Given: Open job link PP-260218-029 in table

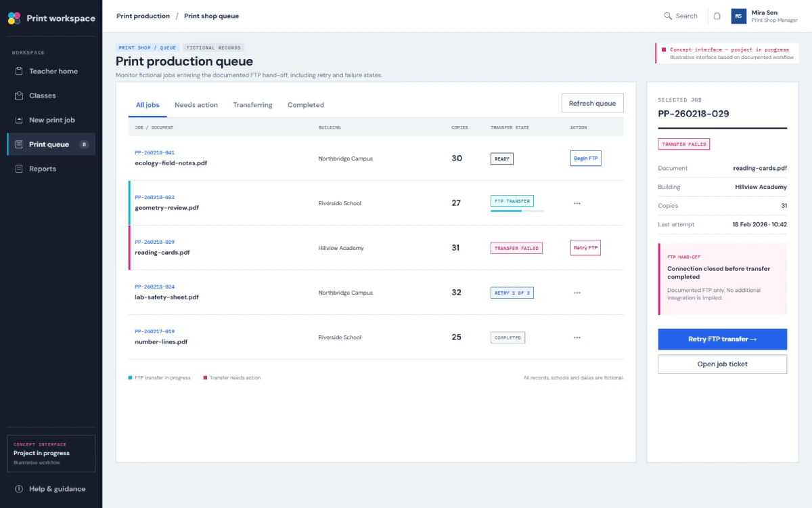Looking at the screenshot, I should (154, 242).
